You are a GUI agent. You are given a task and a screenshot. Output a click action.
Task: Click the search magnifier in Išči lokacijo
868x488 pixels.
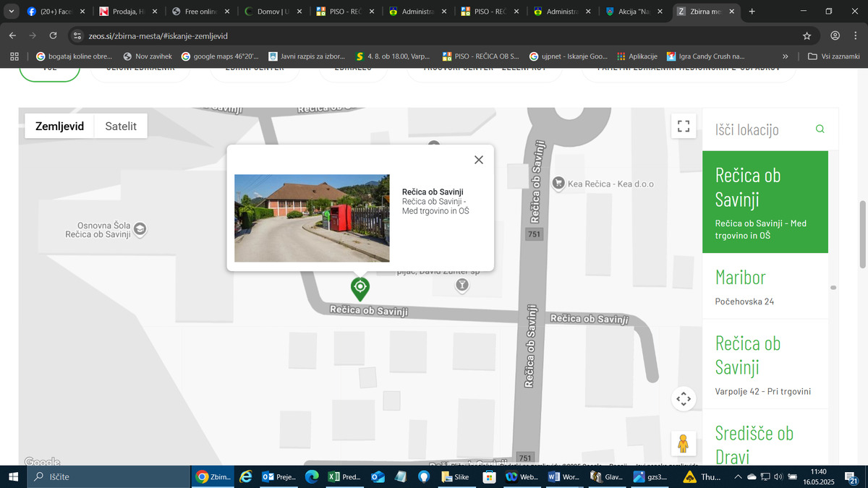[820, 129]
